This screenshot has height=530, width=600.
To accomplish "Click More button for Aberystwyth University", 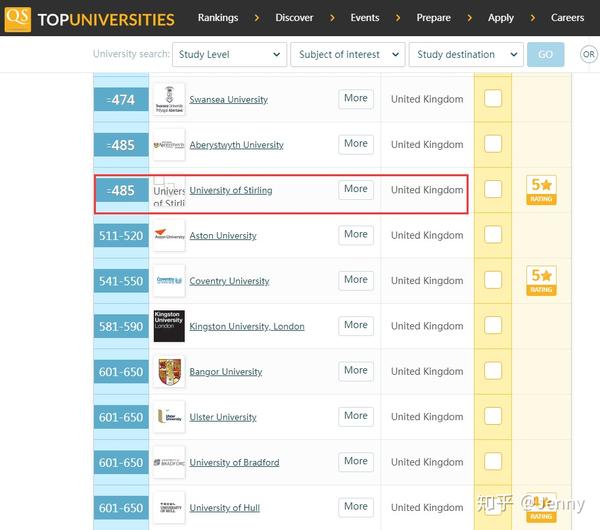I will tap(356, 144).
